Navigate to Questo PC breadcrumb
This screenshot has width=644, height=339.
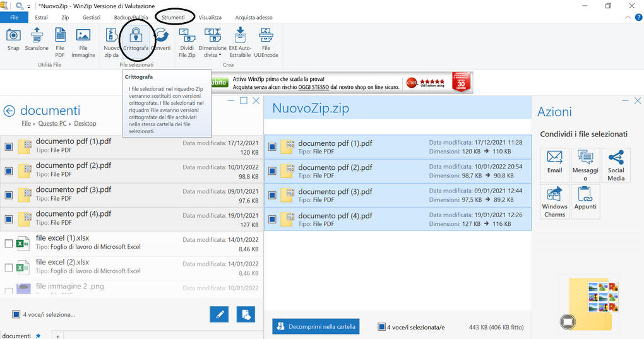[x=52, y=123]
